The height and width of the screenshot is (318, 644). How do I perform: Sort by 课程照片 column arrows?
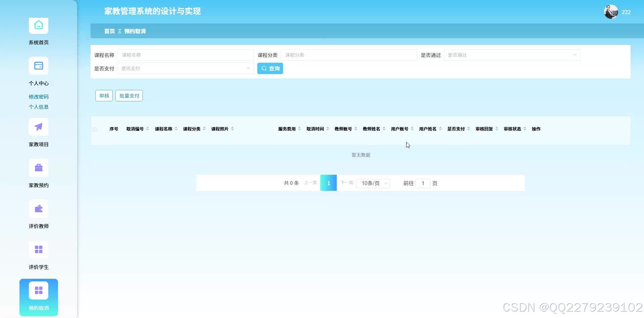coord(232,129)
